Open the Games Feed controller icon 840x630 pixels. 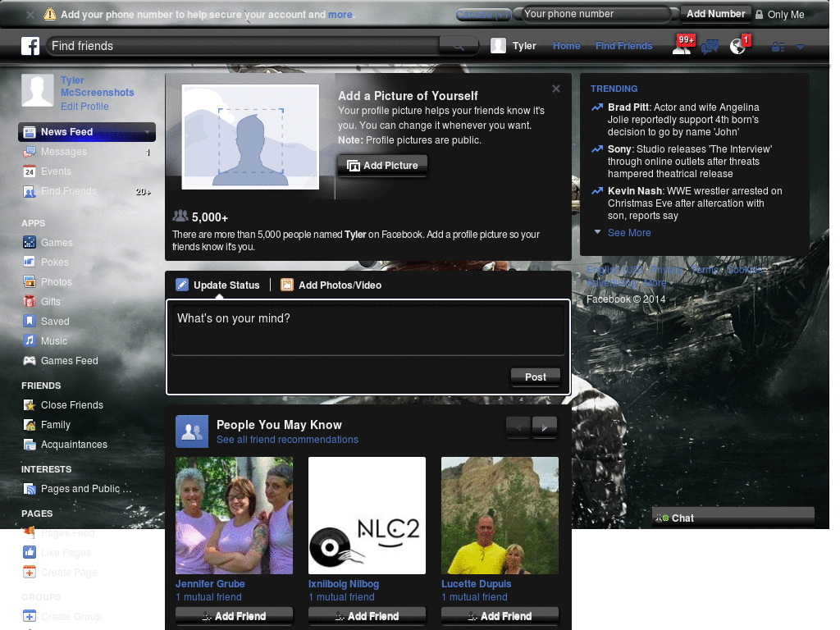[30, 361]
